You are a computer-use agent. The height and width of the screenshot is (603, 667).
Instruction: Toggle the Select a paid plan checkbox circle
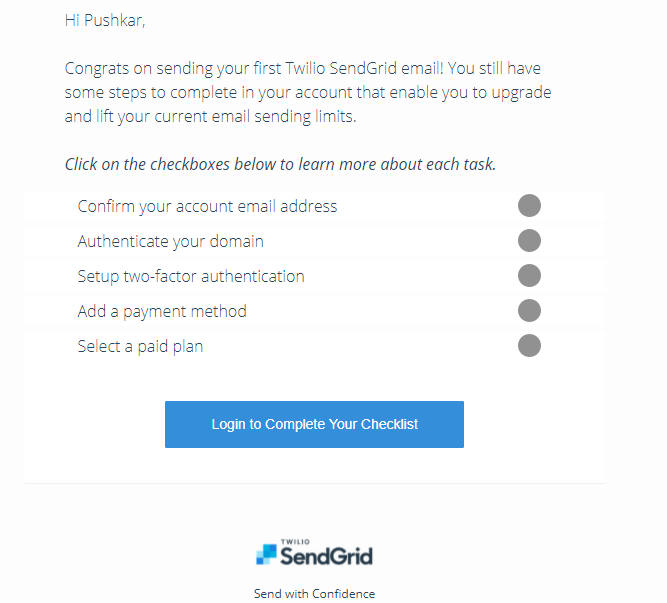(x=529, y=345)
